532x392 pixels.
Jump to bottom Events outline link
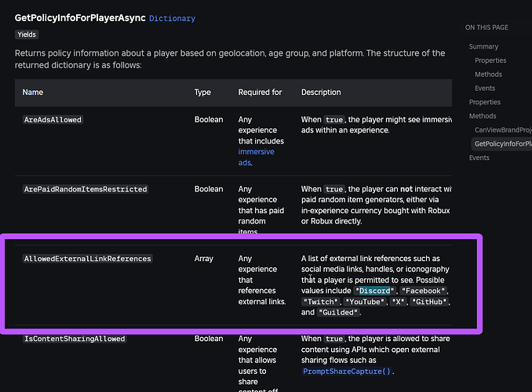coord(479,158)
